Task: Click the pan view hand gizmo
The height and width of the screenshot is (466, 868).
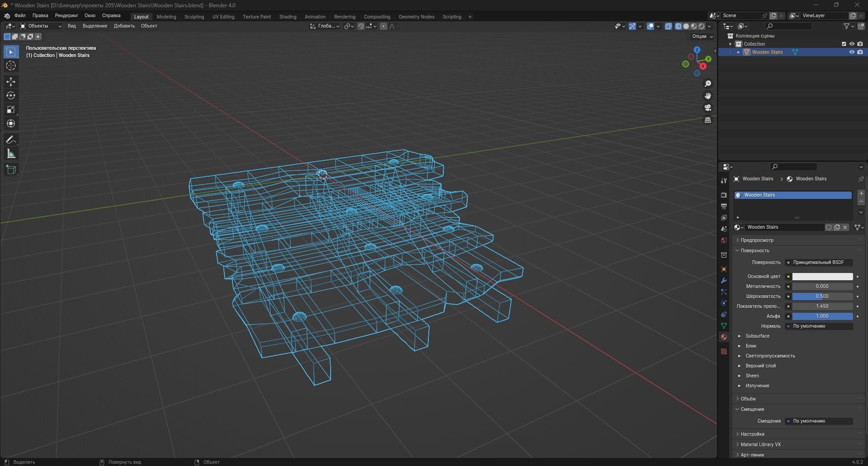Action: tap(708, 96)
